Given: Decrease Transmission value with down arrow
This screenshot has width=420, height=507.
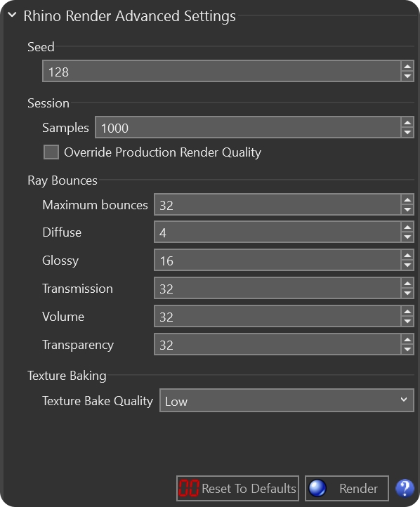Looking at the screenshot, I should point(407,294).
